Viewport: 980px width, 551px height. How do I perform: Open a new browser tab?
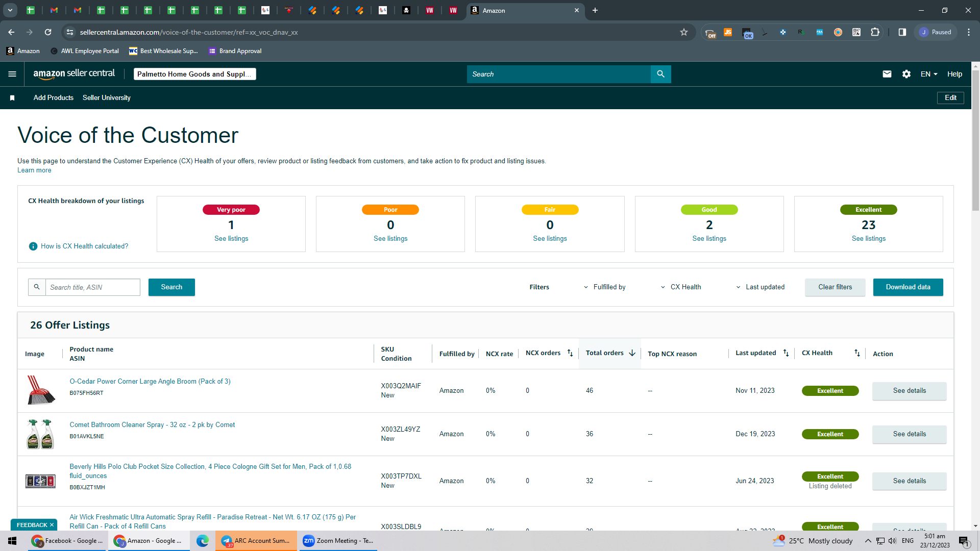[x=595, y=10]
